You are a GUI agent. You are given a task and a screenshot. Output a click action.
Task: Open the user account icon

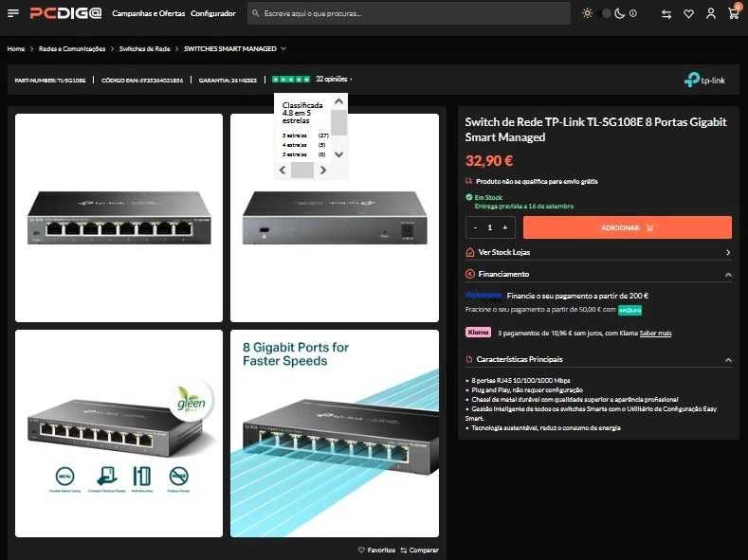tap(711, 13)
